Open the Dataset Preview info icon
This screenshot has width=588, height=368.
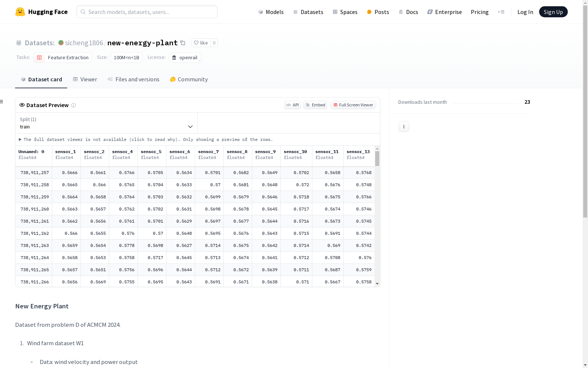tap(73, 105)
